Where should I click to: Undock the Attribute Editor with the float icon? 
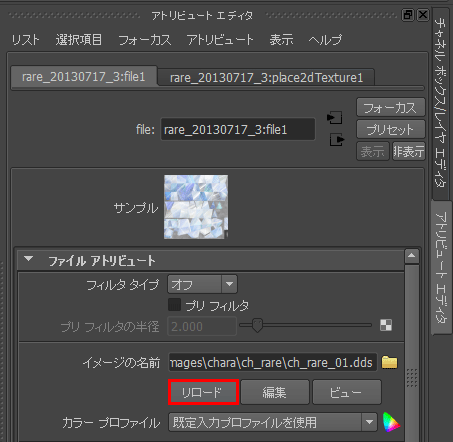408,15
